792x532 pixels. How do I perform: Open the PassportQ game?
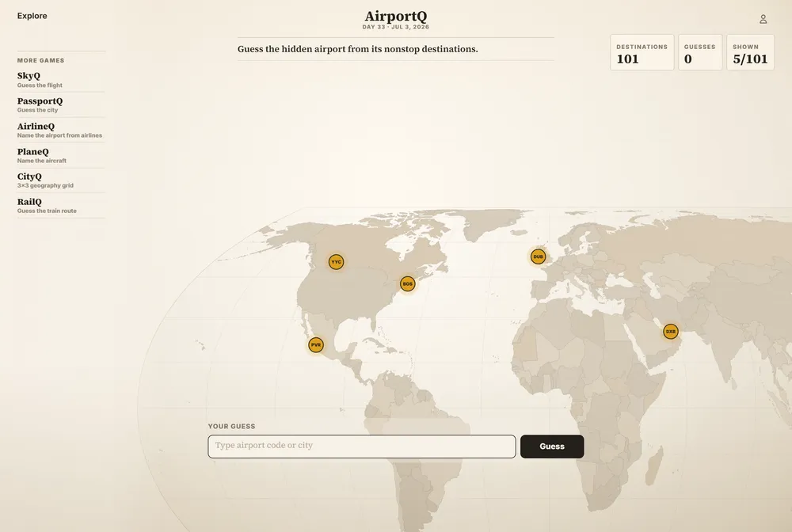click(61, 105)
